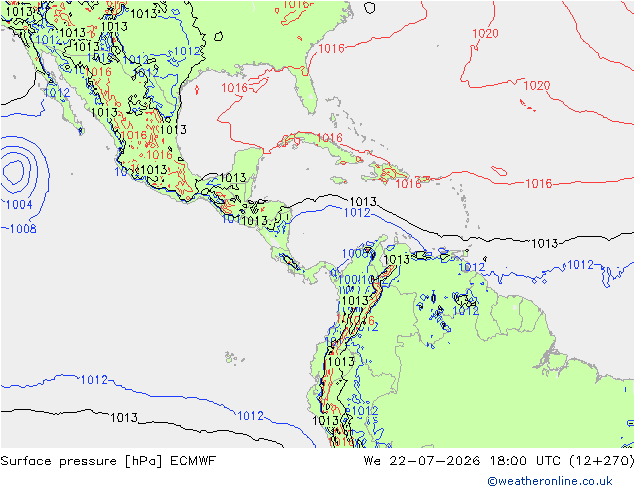Click the 1012 label near Baja California
Image resolution: width=634 pixels, height=490 pixels.
(57, 93)
